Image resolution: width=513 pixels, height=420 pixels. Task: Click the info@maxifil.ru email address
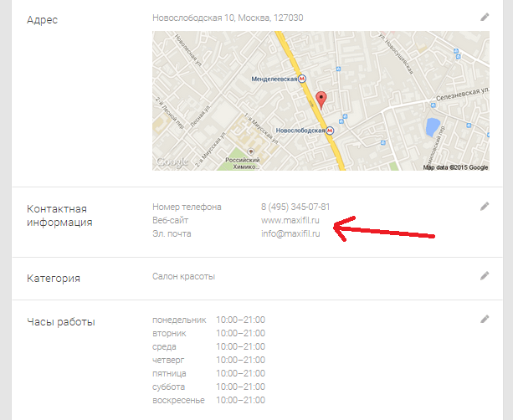(290, 233)
